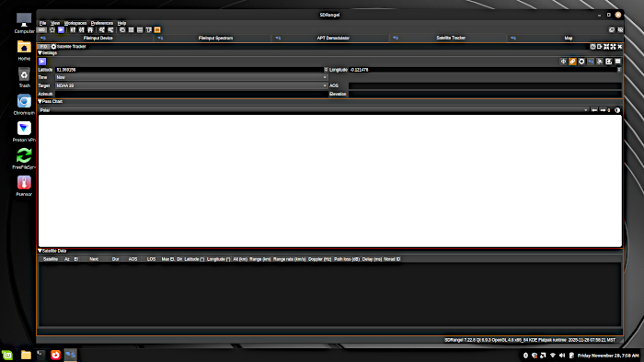Click the feature presets icon
644x362 pixels.
coord(110,30)
